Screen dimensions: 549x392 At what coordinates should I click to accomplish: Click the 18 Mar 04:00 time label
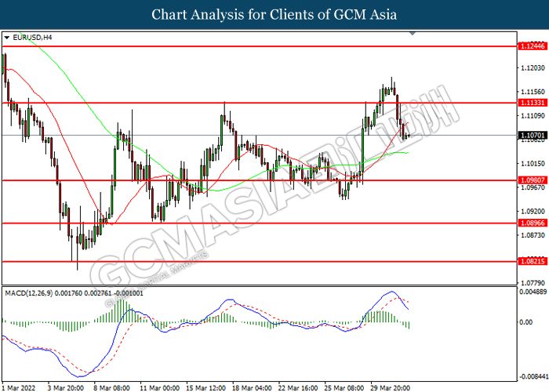[252, 388]
